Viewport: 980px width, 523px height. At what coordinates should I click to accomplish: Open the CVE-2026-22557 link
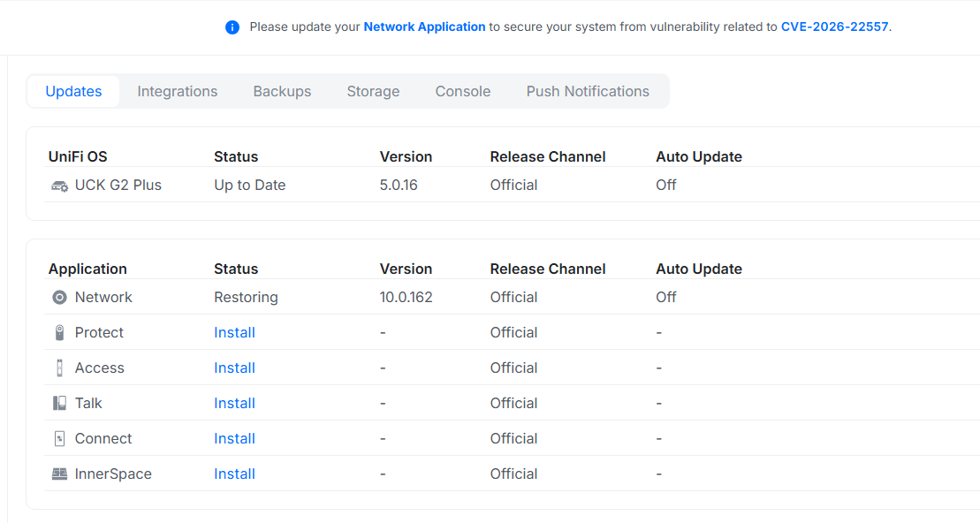click(834, 27)
